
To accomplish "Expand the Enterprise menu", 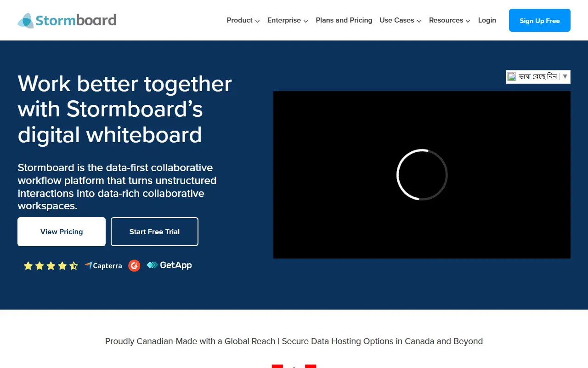I will coord(288,20).
